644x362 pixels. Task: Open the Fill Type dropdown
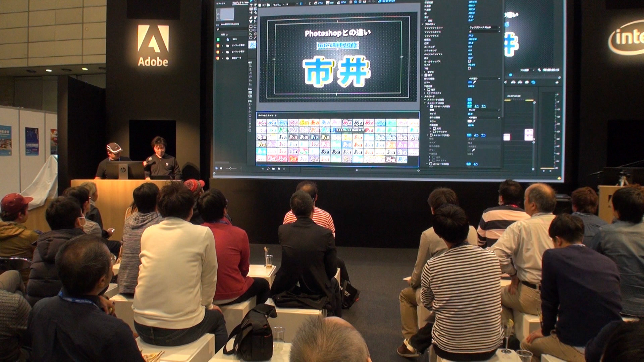click(484, 79)
